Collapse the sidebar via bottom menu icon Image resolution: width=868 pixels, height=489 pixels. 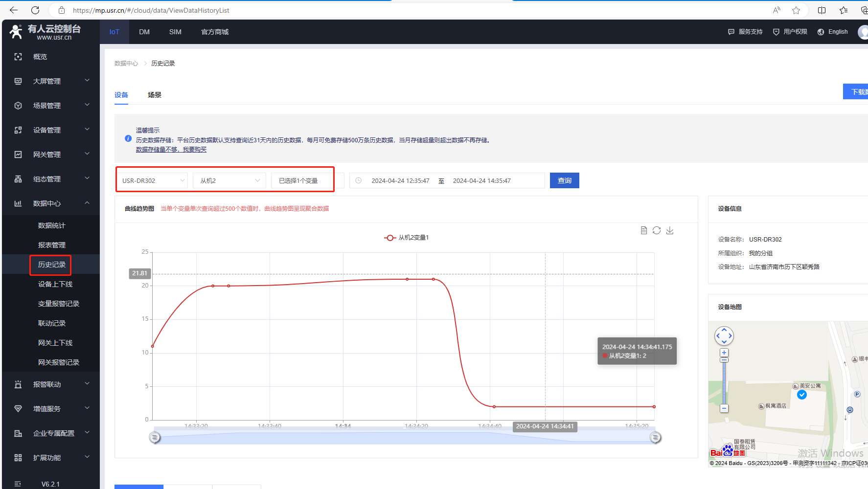(18, 484)
